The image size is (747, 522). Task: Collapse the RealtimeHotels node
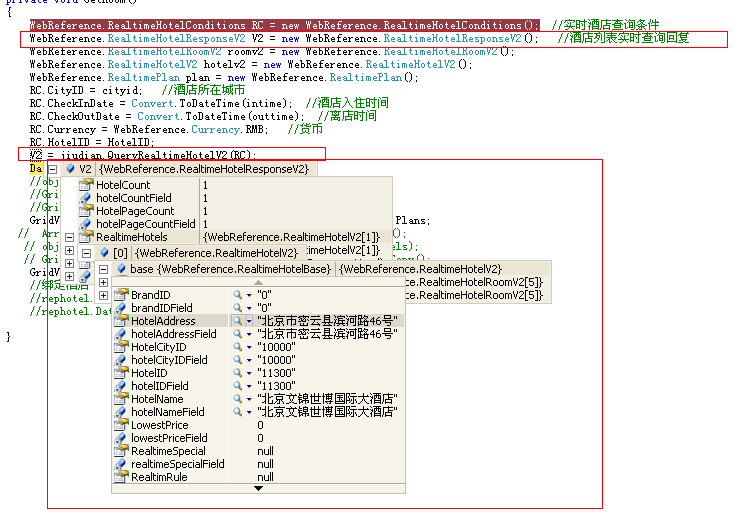click(x=69, y=237)
